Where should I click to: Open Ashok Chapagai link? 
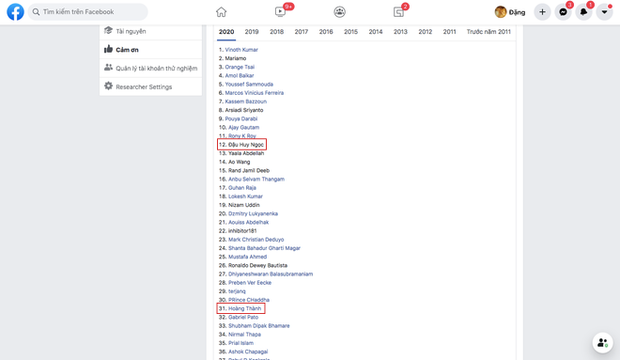coord(248,352)
